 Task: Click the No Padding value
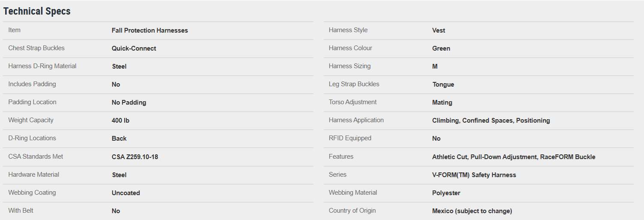[x=129, y=102]
